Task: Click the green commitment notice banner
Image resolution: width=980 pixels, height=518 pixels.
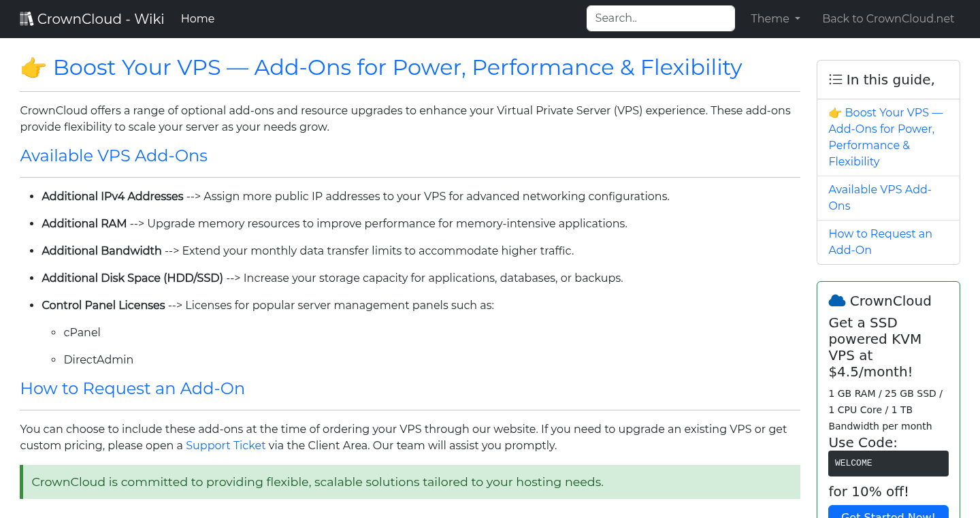Action: [x=410, y=482]
